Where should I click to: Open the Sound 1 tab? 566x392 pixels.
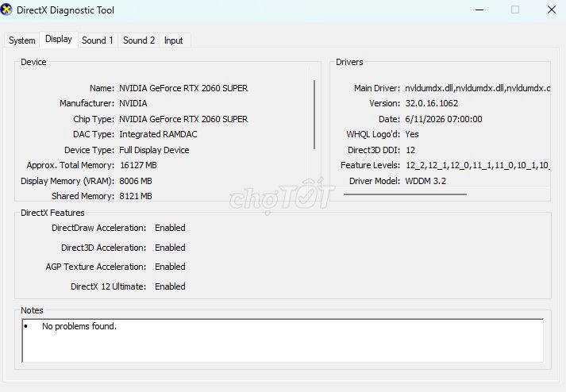[x=98, y=40]
